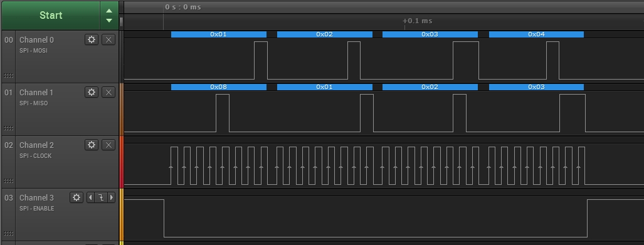The image size is (644, 245).
Task: Click the SPI - MOSI label
Action: pos(34,51)
